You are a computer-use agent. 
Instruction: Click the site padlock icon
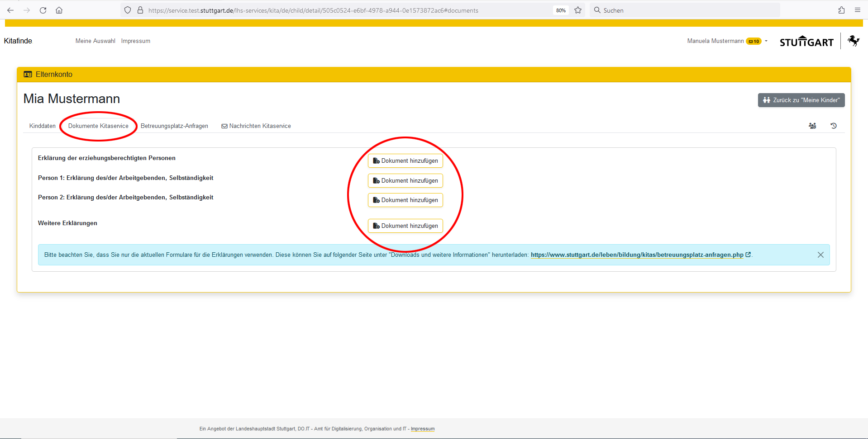click(140, 10)
